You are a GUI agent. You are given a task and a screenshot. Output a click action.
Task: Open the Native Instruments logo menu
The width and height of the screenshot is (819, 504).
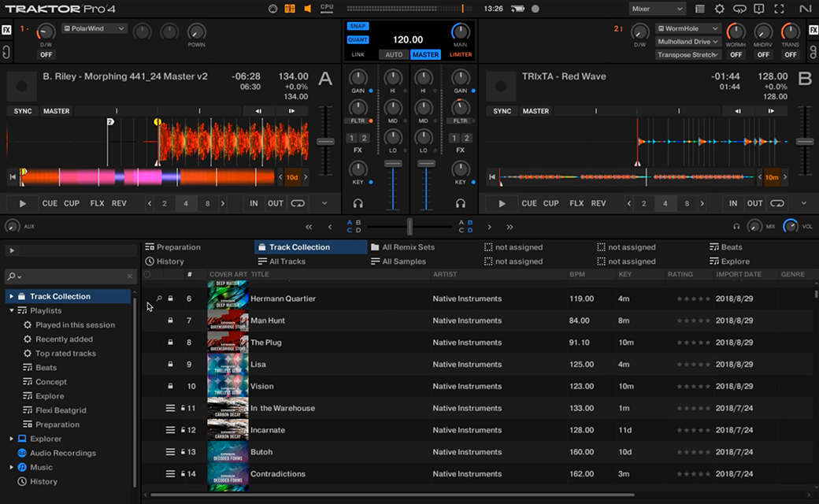point(805,9)
